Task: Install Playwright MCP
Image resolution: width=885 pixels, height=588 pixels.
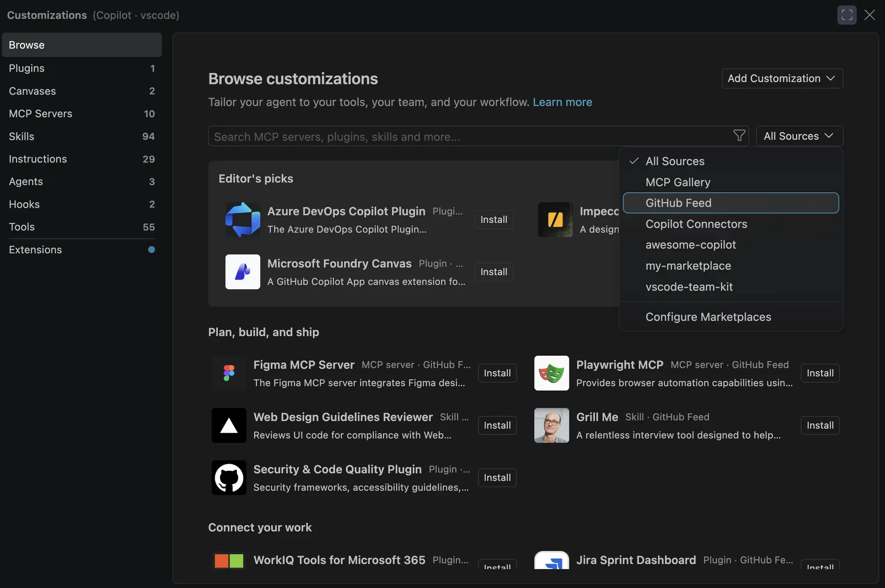Action: coord(820,373)
